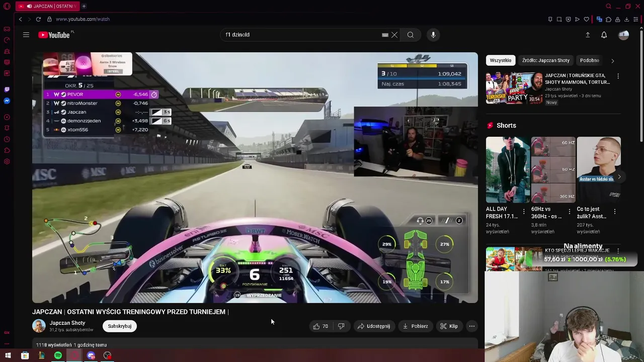The width and height of the screenshot is (644, 362).
Task: Download video with Pobierz
Action: pyautogui.click(x=416, y=326)
